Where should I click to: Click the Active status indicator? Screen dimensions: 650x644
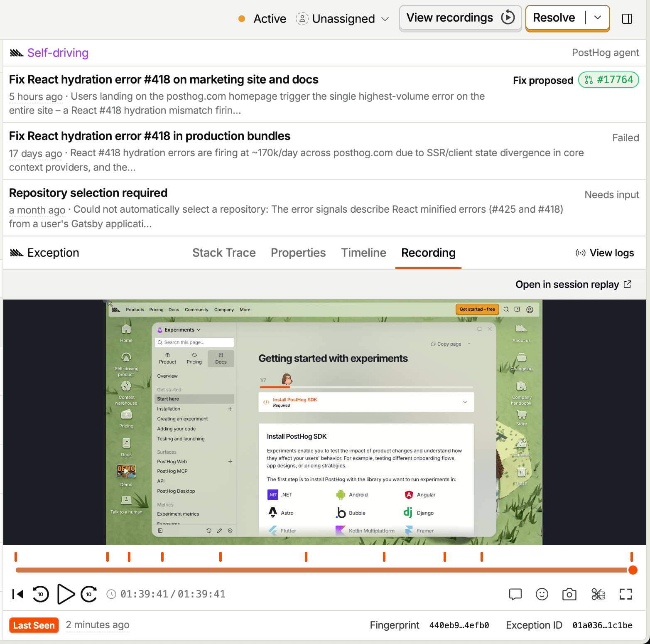[262, 19]
